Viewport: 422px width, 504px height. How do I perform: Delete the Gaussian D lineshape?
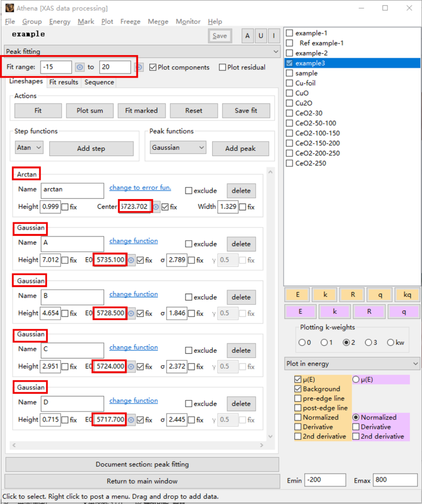[241, 404]
